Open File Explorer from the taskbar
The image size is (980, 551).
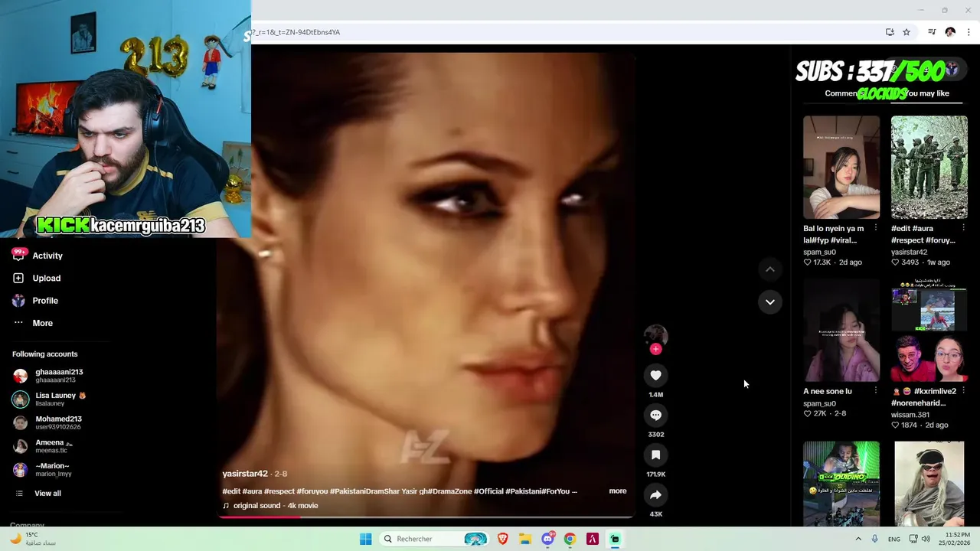point(525,539)
